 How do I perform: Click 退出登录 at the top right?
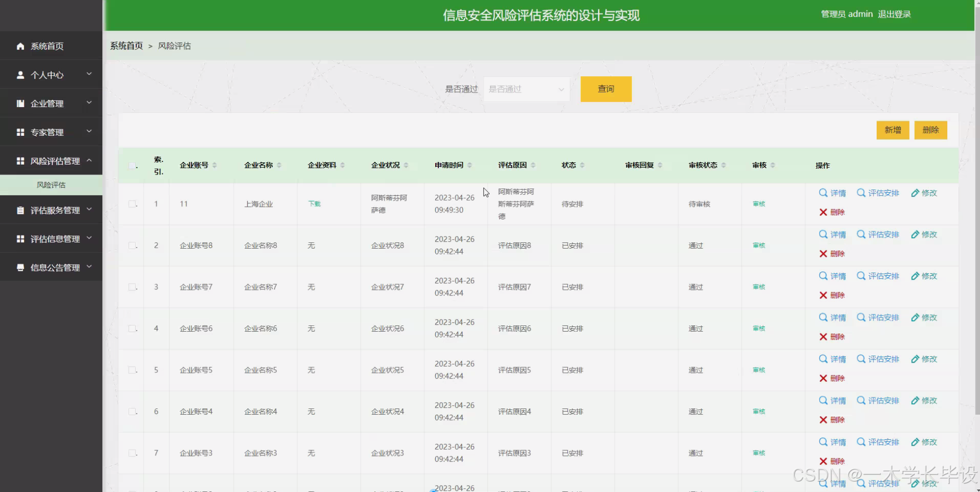point(895,14)
